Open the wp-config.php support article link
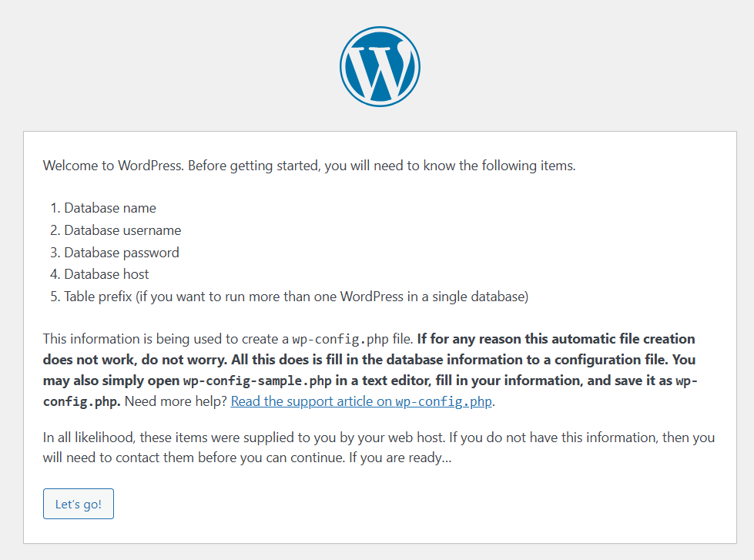This screenshot has height=560, width=754. [362, 401]
